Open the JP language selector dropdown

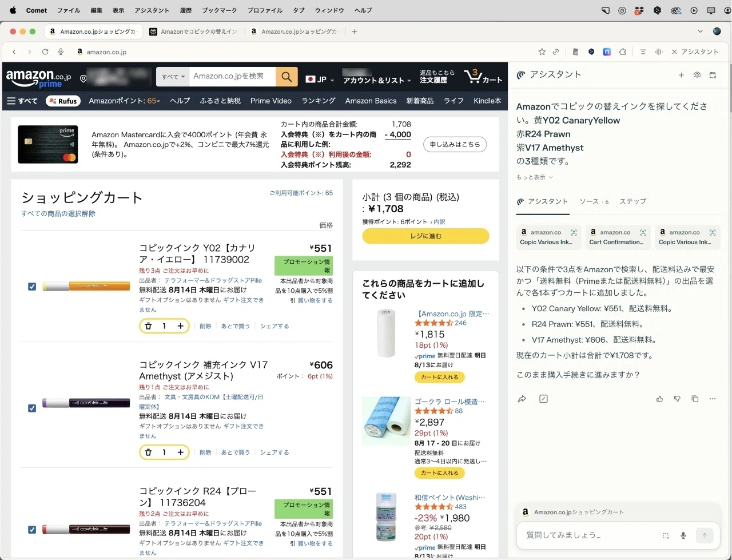click(320, 80)
